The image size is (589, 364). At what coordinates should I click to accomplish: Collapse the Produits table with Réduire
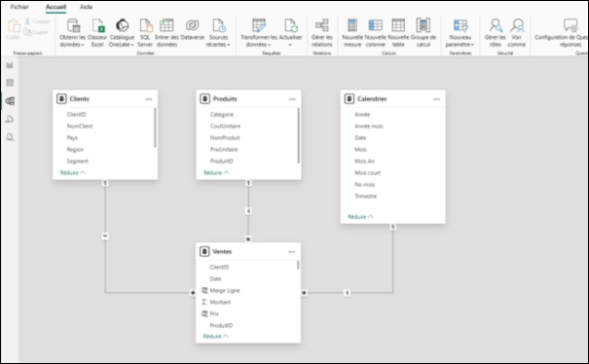[x=216, y=173]
